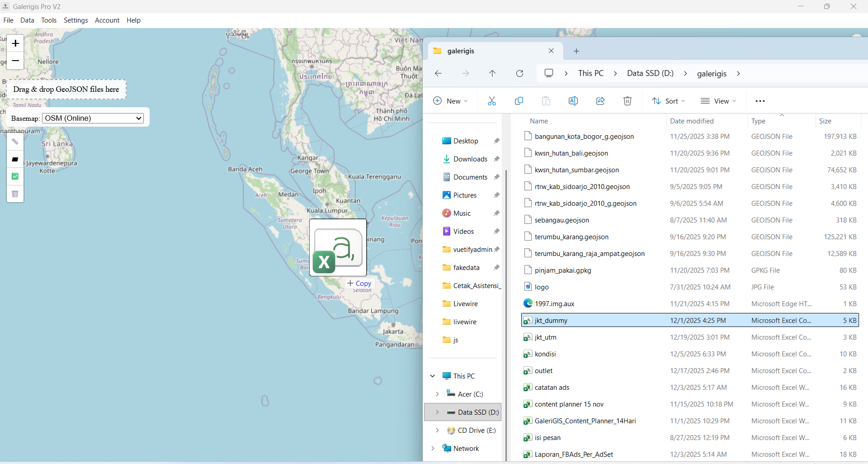
Task: Click the green checkmark tool
Action: [x=15, y=176]
